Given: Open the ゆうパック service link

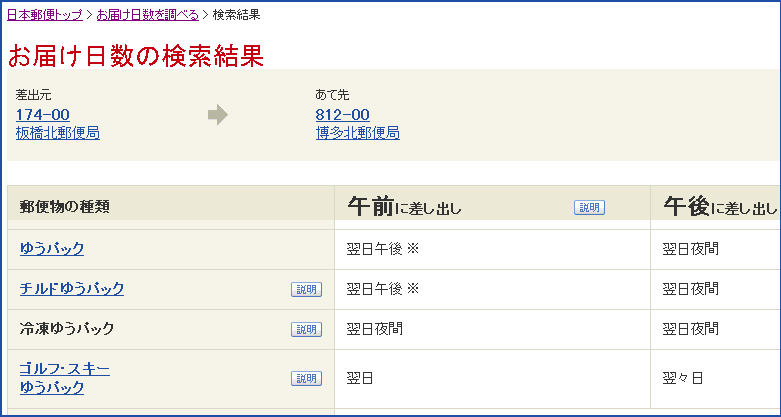Looking at the screenshot, I should point(52,249).
